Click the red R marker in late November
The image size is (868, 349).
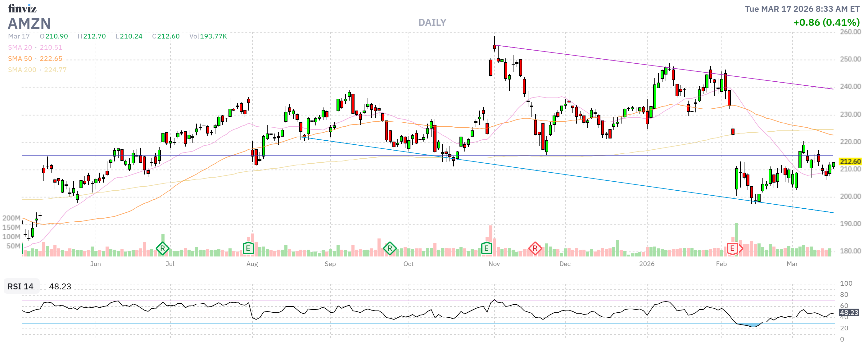coord(535,249)
